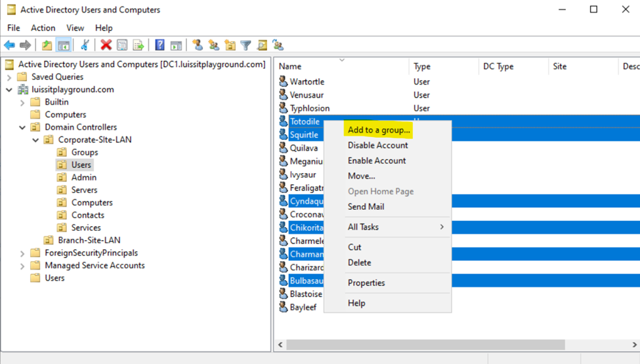The image size is (640, 364).
Task: Click the domain icon beside luissitplayground.com
Action: click(x=23, y=89)
